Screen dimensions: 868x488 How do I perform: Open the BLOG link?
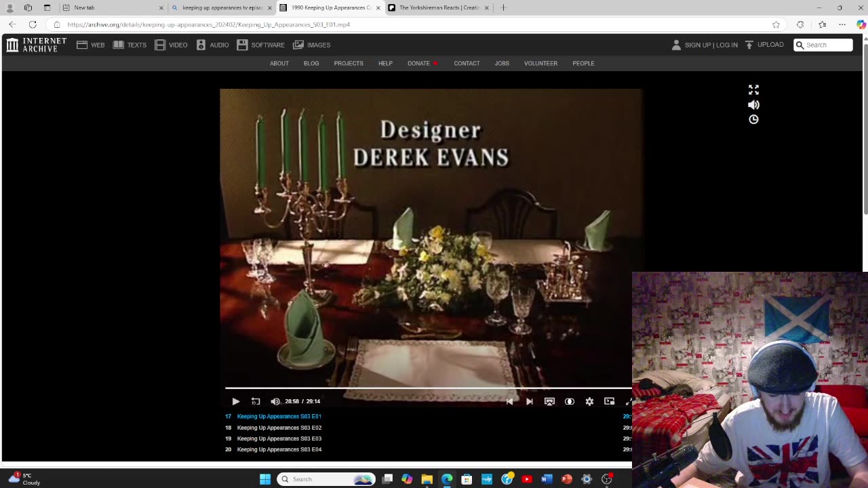311,63
